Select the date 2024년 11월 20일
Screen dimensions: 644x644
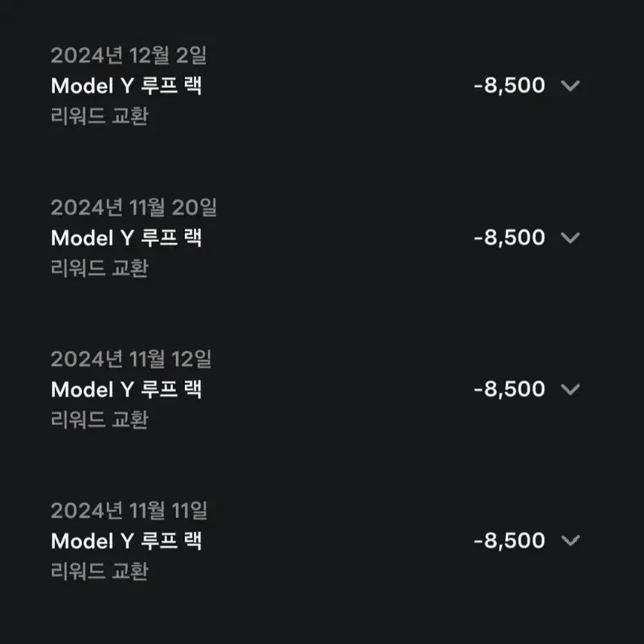[x=134, y=208]
